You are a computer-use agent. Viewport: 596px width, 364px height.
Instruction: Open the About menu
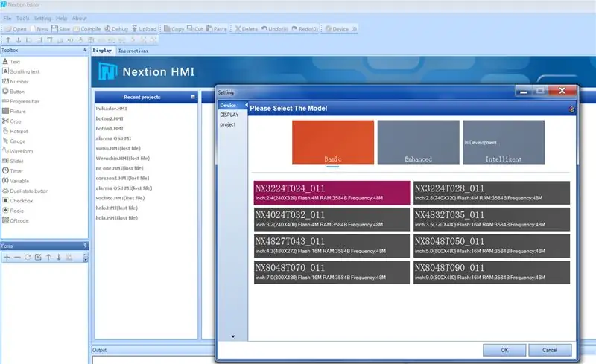[80, 19]
